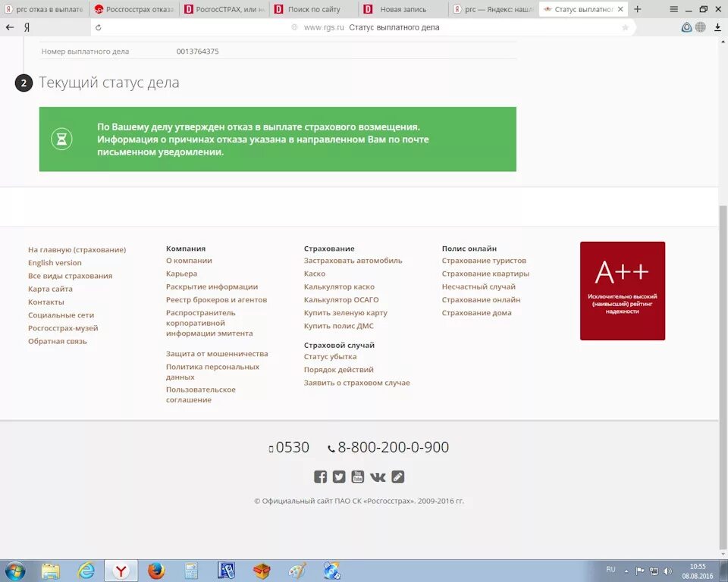The image size is (728, 582).
Task: Open the VK social icon
Action: coord(378,477)
